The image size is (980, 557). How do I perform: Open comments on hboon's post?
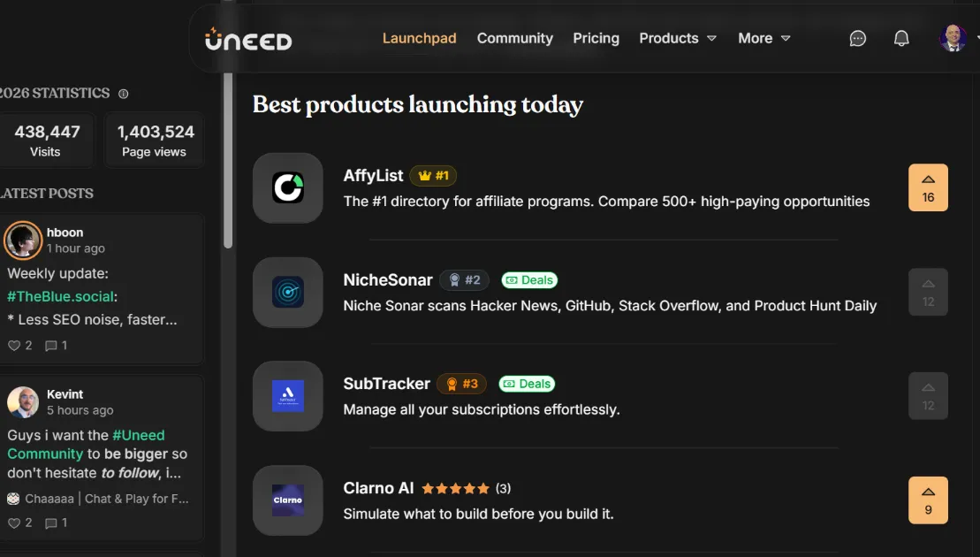51,345
